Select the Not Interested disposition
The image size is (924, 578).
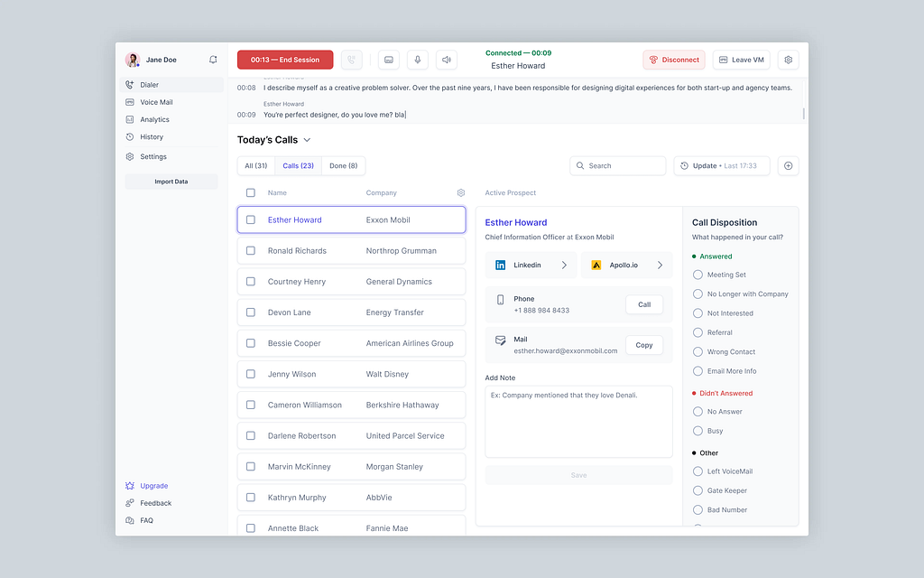click(x=698, y=313)
